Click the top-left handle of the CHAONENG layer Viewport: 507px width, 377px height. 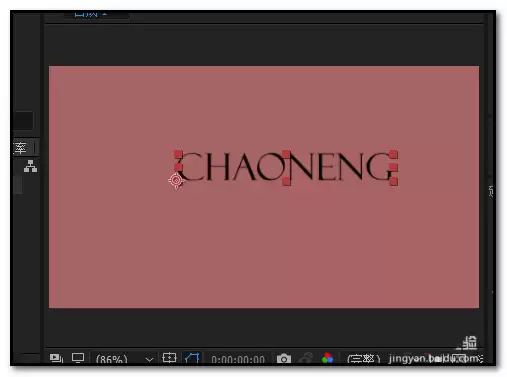178,154
